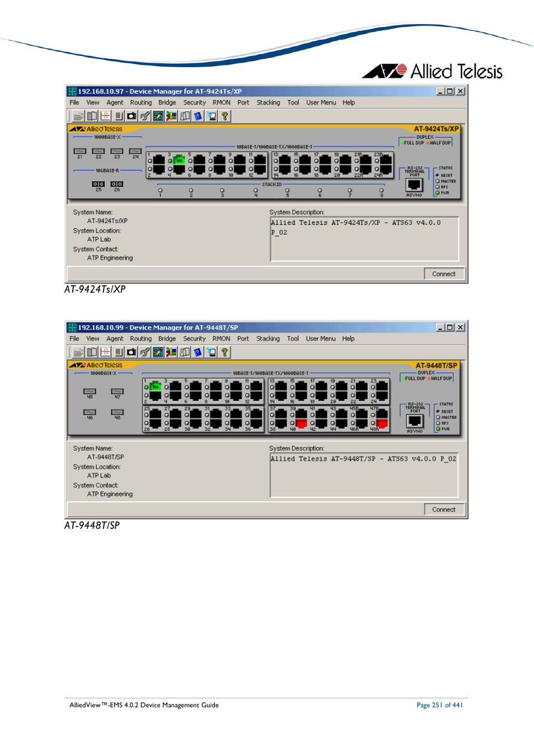Click ATP Engineering contact in AT-9424Ts/XP window
The image size is (534, 756).
pyautogui.click(x=110, y=258)
